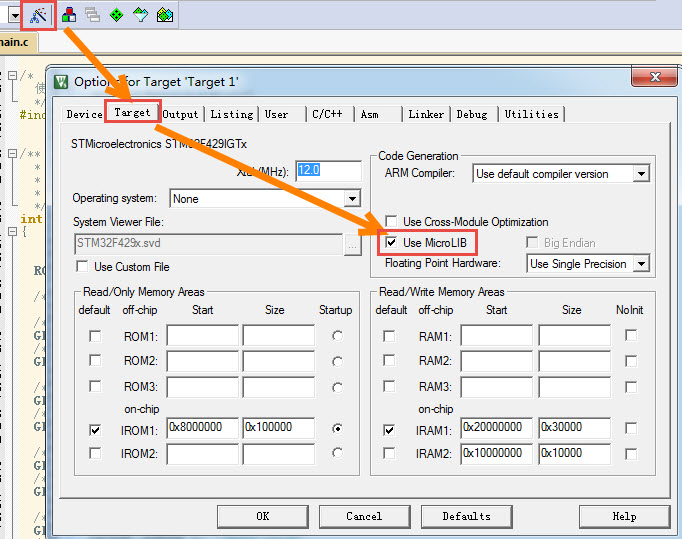Click the Cancel button
This screenshot has height=539, width=682.
(x=364, y=516)
